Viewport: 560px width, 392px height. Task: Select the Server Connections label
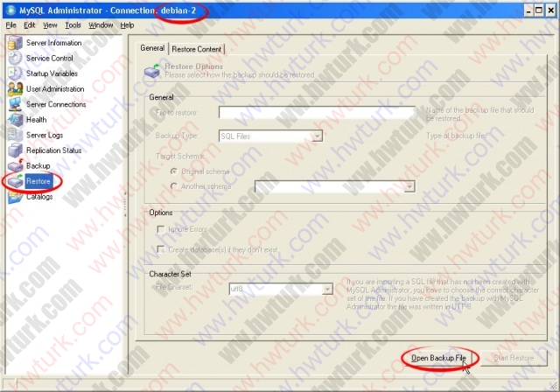coord(56,104)
